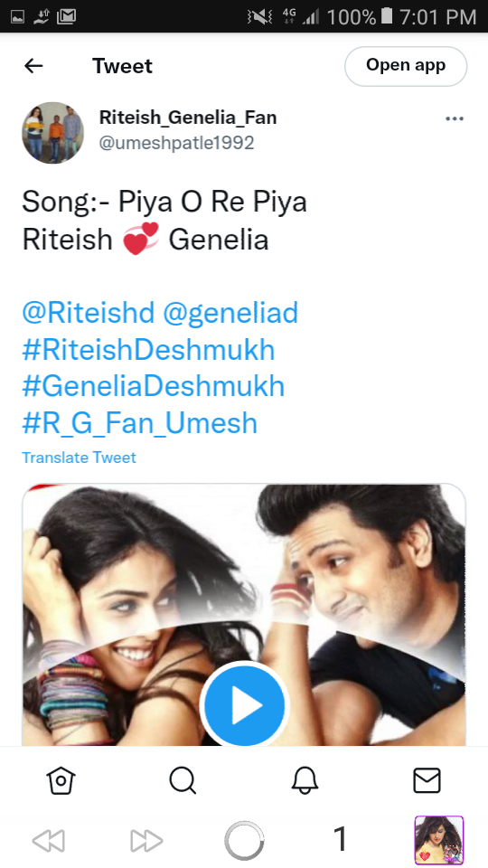Image resolution: width=488 pixels, height=868 pixels.
Task: Tap the circular loading ring icon
Action: (x=244, y=841)
